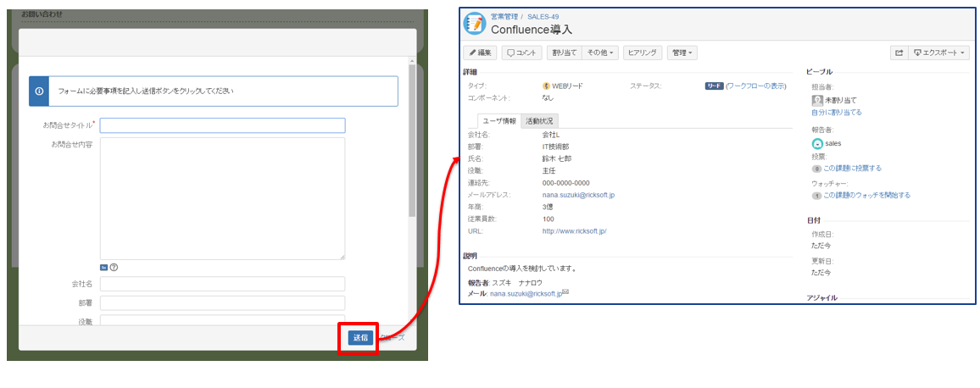Click the unassigned user avatar icon

pyautogui.click(x=816, y=100)
